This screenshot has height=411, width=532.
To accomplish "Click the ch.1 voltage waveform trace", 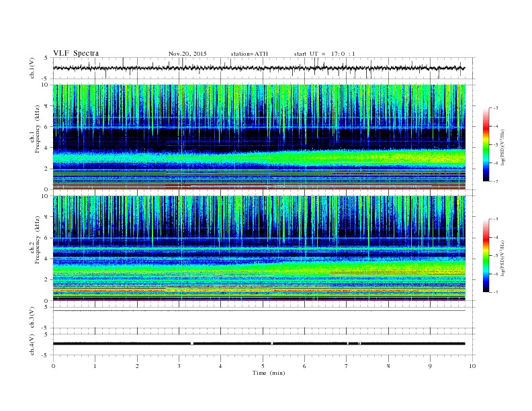I will click(259, 68).
